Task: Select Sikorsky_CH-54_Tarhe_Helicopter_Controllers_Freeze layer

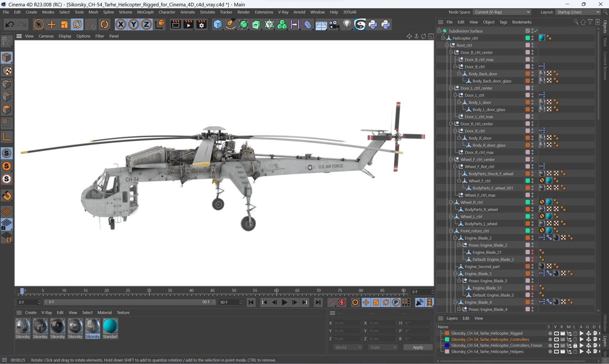Action: (x=496, y=345)
